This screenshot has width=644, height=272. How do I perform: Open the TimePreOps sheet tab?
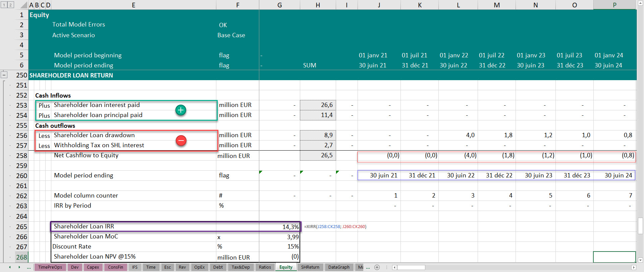pyautogui.click(x=50, y=267)
